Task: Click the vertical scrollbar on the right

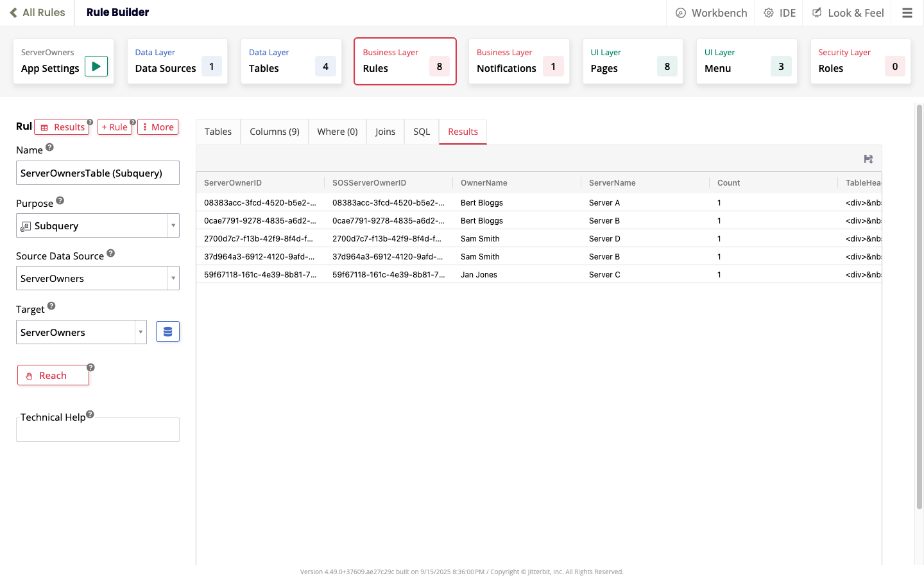Action: point(919,308)
